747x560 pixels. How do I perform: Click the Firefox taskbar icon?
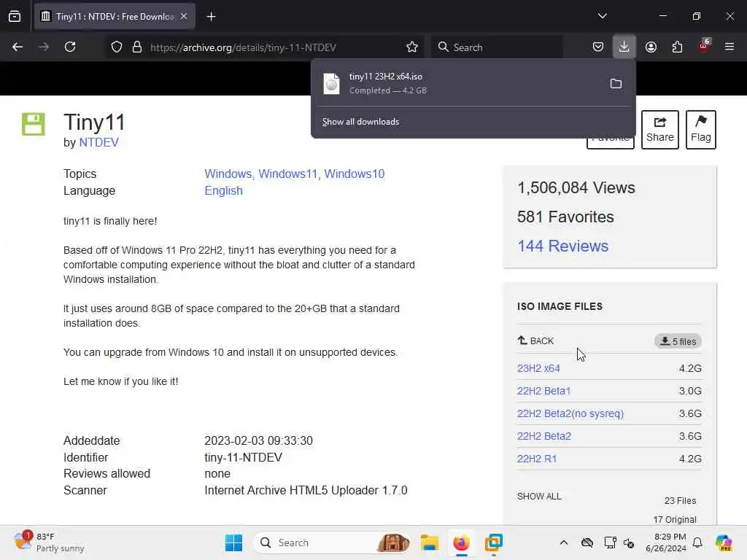pyautogui.click(x=461, y=542)
